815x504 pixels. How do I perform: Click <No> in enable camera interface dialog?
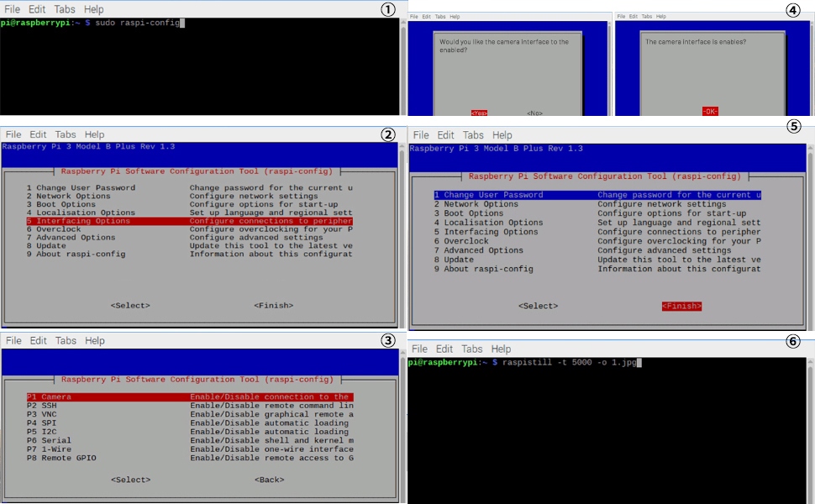(534, 113)
